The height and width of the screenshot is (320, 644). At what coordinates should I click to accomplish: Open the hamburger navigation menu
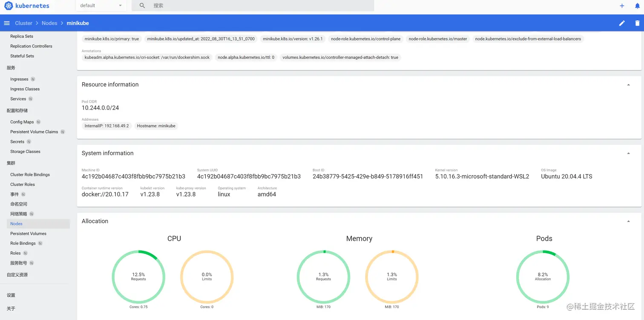pos(7,23)
